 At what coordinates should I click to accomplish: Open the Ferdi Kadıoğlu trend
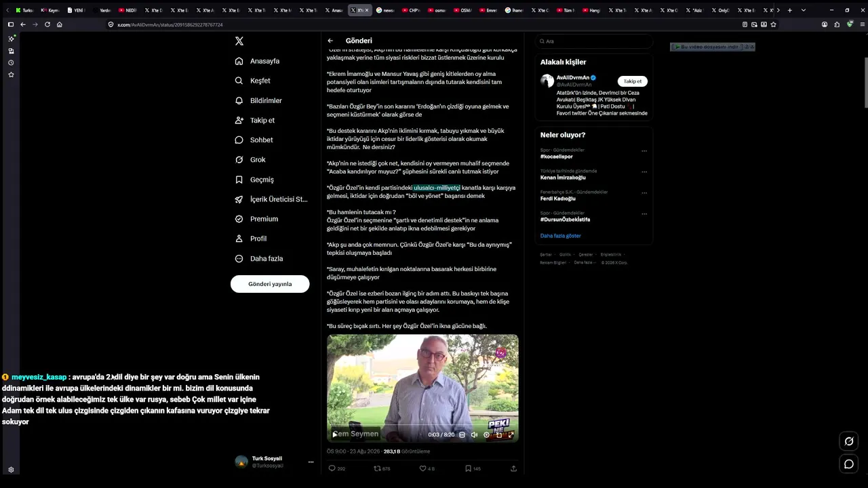(558, 199)
